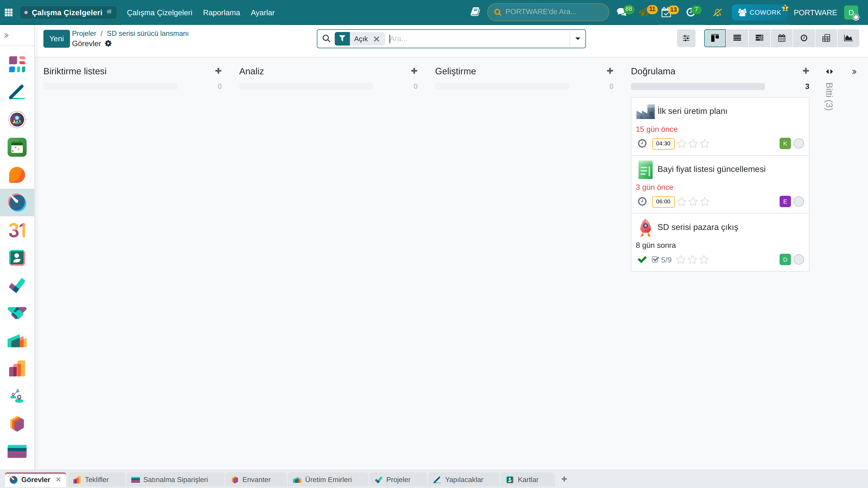This screenshot has height=488, width=868.
Task: Click the Yeni button
Action: 57,38
